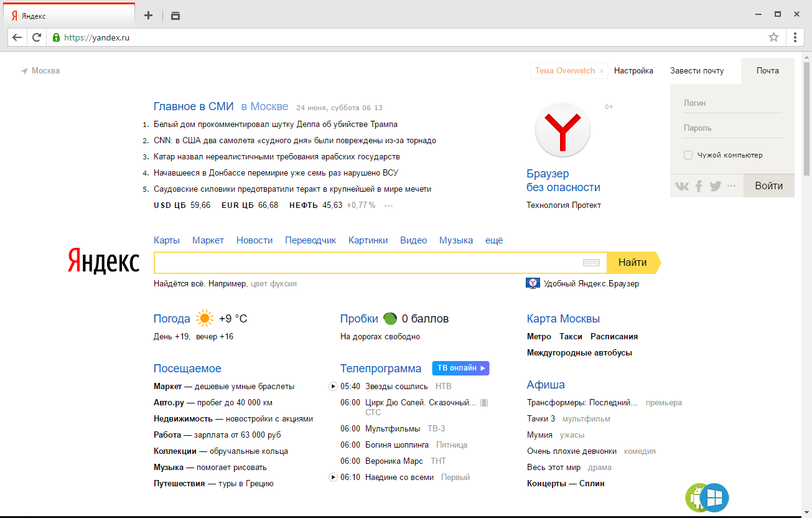Close the Тема Overwatch banner
812x518 pixels.
click(602, 71)
